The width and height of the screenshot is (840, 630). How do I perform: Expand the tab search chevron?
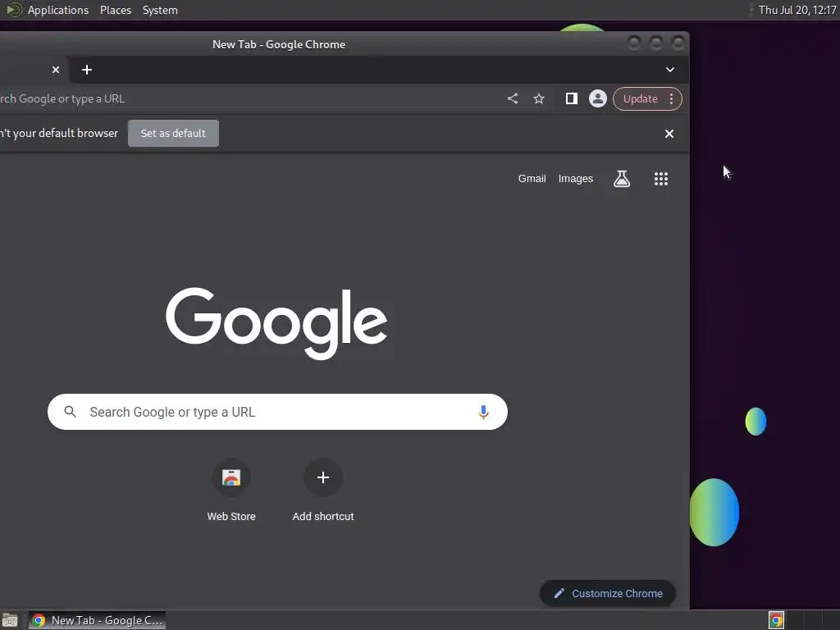[x=670, y=70]
